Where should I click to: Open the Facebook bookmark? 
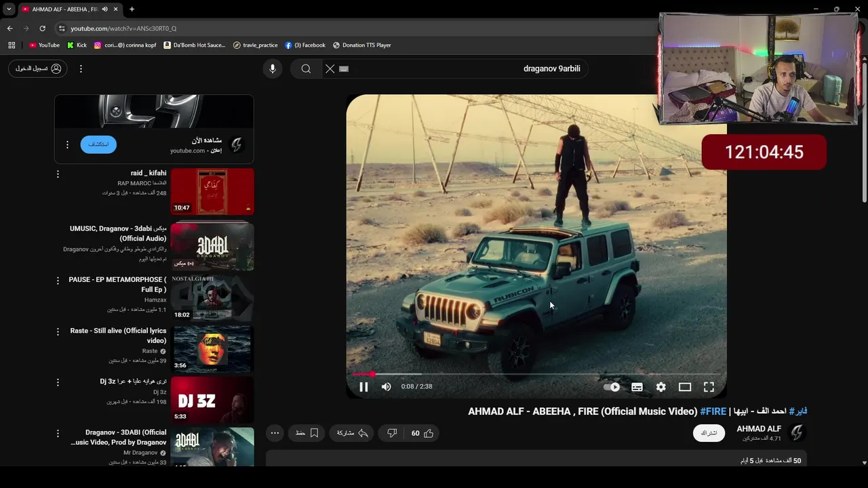[x=305, y=45]
